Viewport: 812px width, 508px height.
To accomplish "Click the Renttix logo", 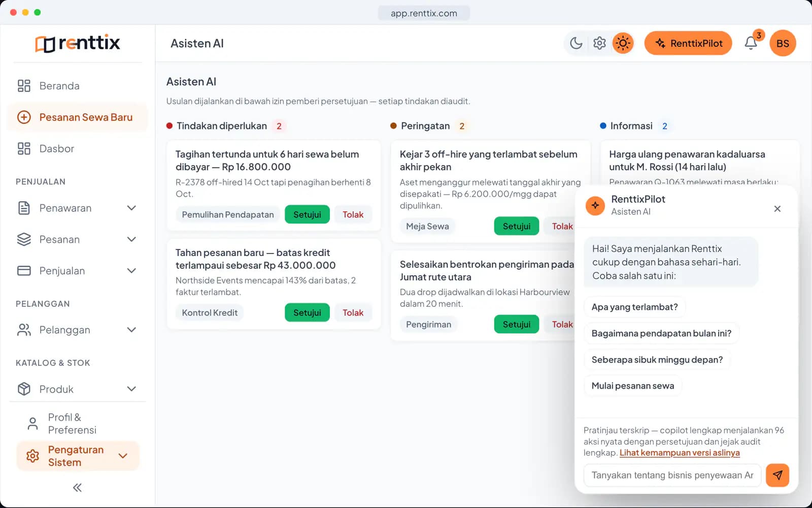I will point(78,43).
